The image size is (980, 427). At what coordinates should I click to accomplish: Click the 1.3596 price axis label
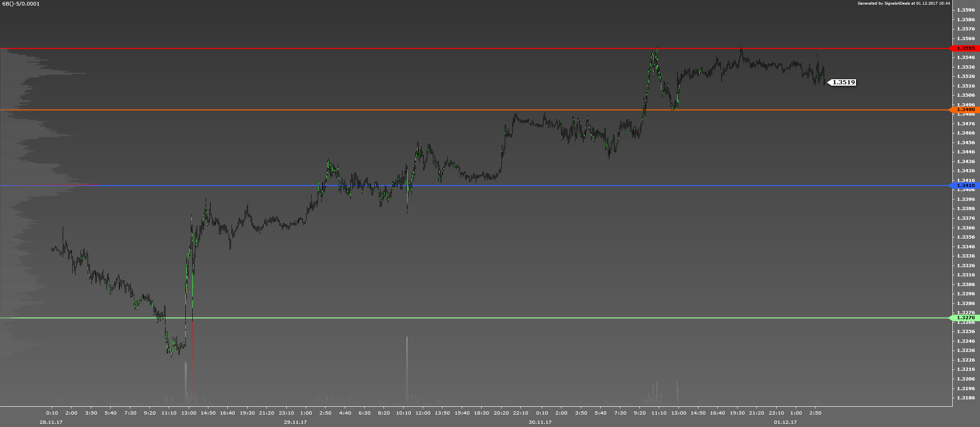tap(966, 10)
